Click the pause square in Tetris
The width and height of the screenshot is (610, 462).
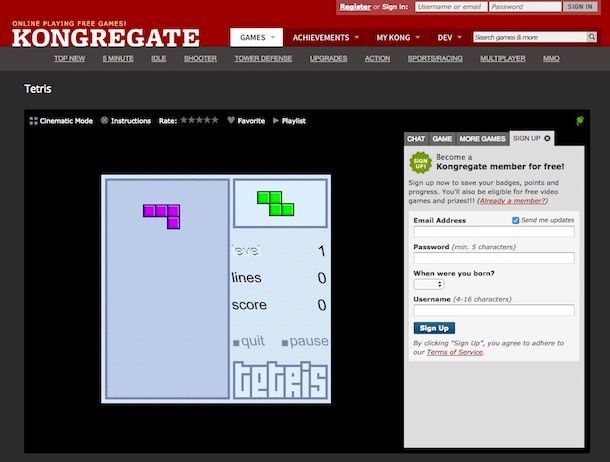pyautogui.click(x=285, y=343)
